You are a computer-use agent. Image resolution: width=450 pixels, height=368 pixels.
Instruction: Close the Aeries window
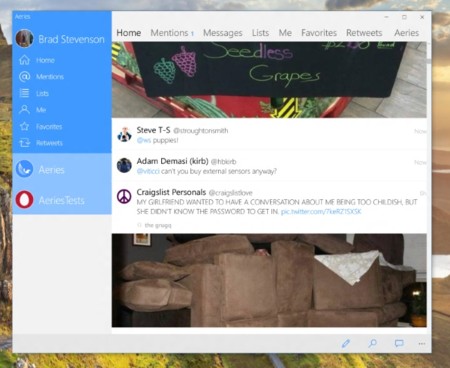tap(422, 17)
